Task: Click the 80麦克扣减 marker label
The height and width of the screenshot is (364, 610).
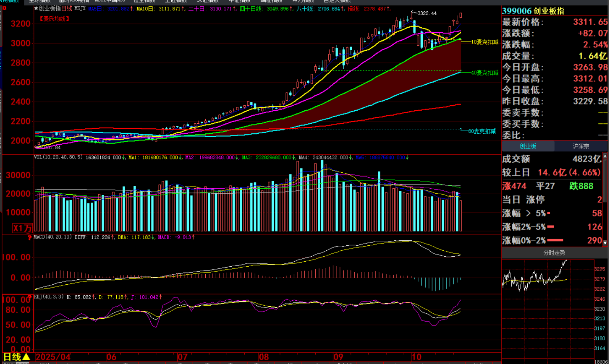Action: [x=482, y=131]
